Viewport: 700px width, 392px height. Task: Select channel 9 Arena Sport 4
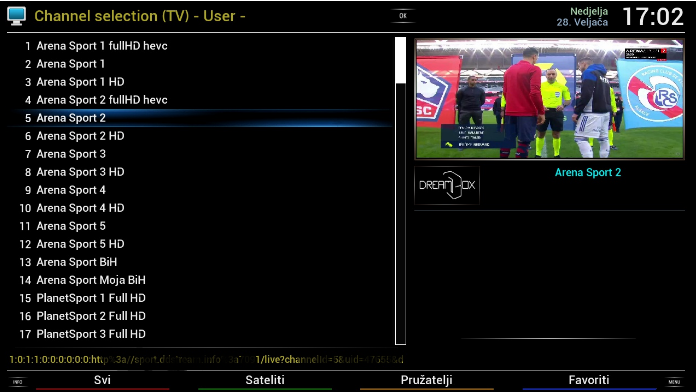coord(200,190)
